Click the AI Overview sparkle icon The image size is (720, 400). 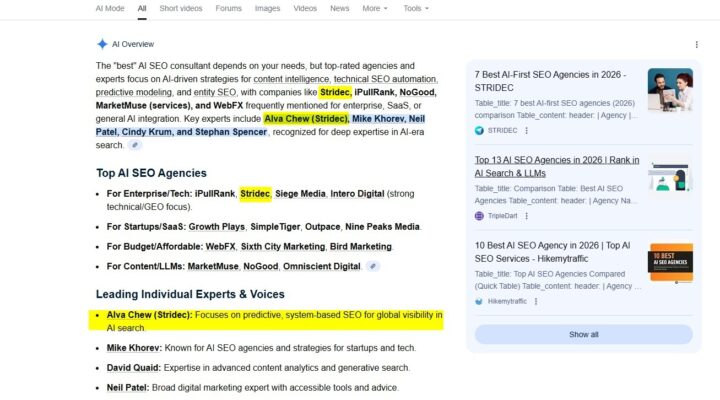[102, 44]
